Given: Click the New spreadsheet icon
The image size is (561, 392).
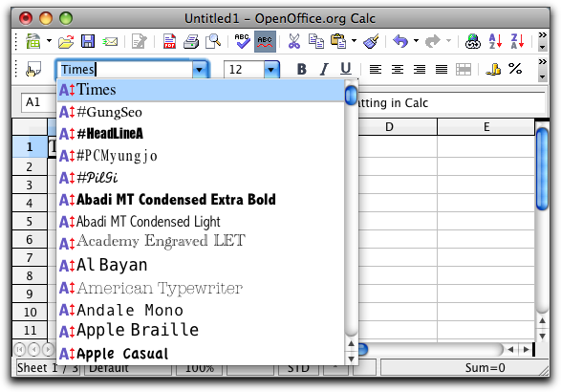Looking at the screenshot, I should (32, 41).
